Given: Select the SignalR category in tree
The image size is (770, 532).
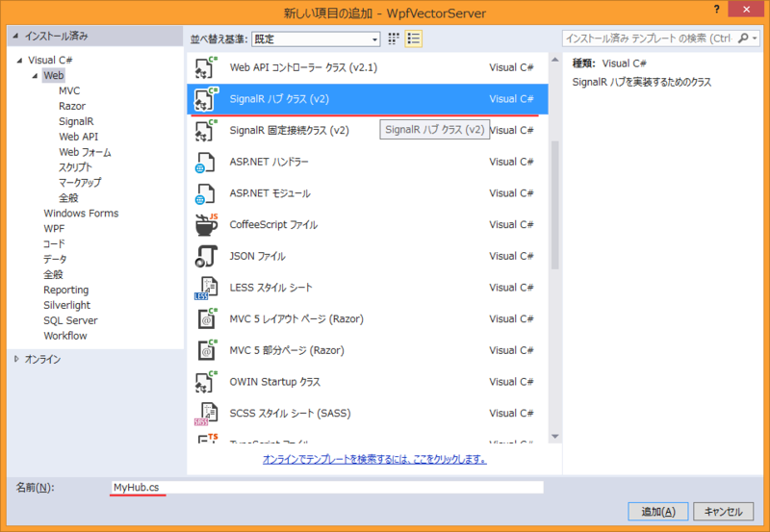Looking at the screenshot, I should click(76, 121).
